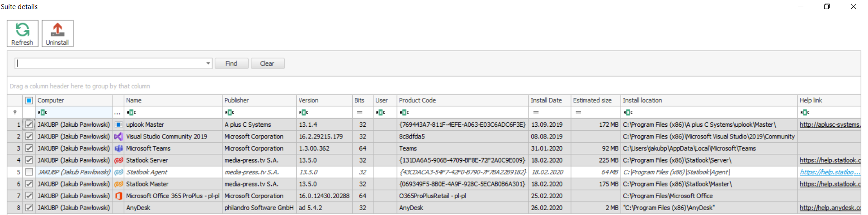Click the filter row pin icon

click(x=15, y=112)
